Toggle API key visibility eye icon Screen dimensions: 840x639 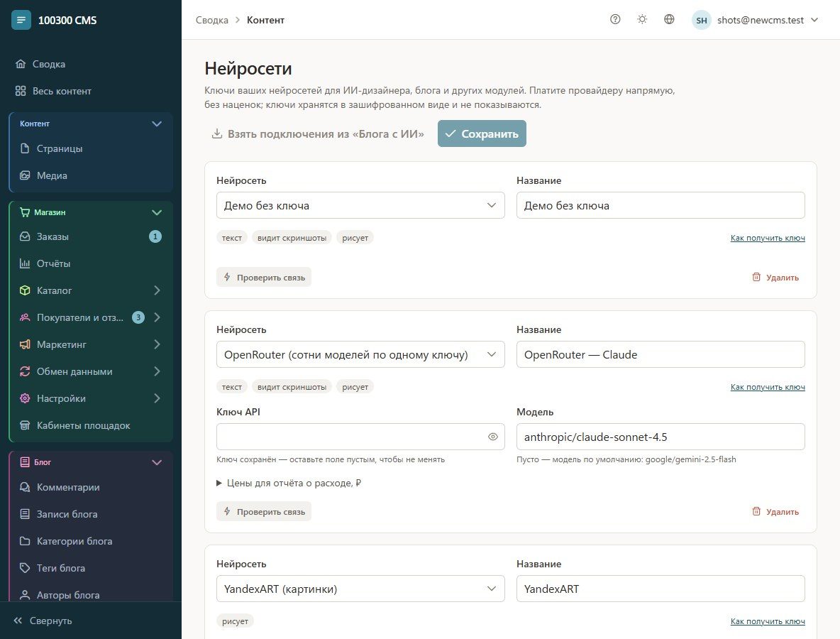[493, 437]
